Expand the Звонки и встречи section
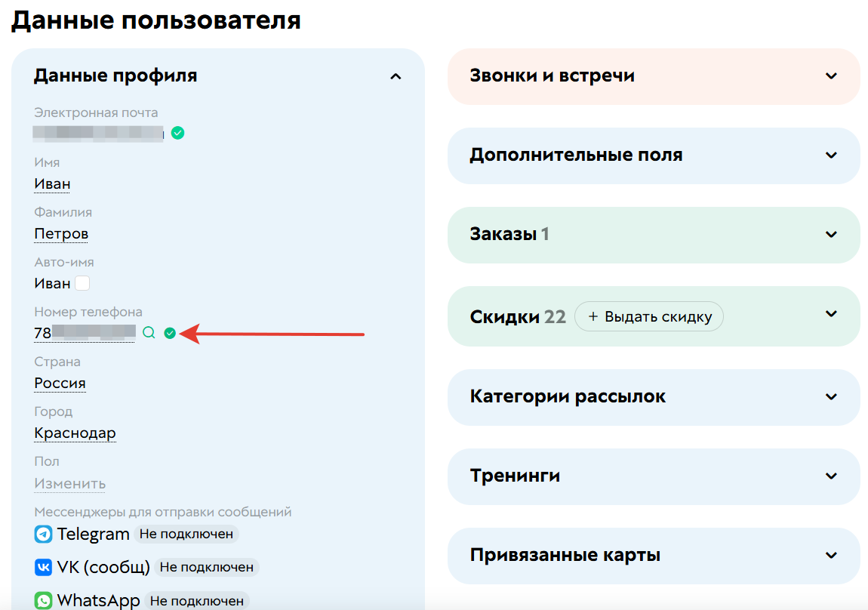This screenshot has height=610, width=868. [831, 75]
